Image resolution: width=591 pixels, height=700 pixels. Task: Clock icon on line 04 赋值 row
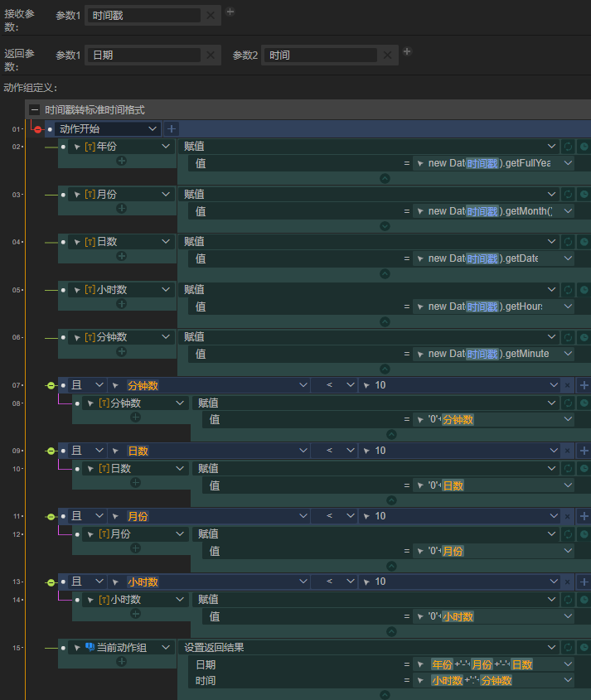[x=584, y=242]
